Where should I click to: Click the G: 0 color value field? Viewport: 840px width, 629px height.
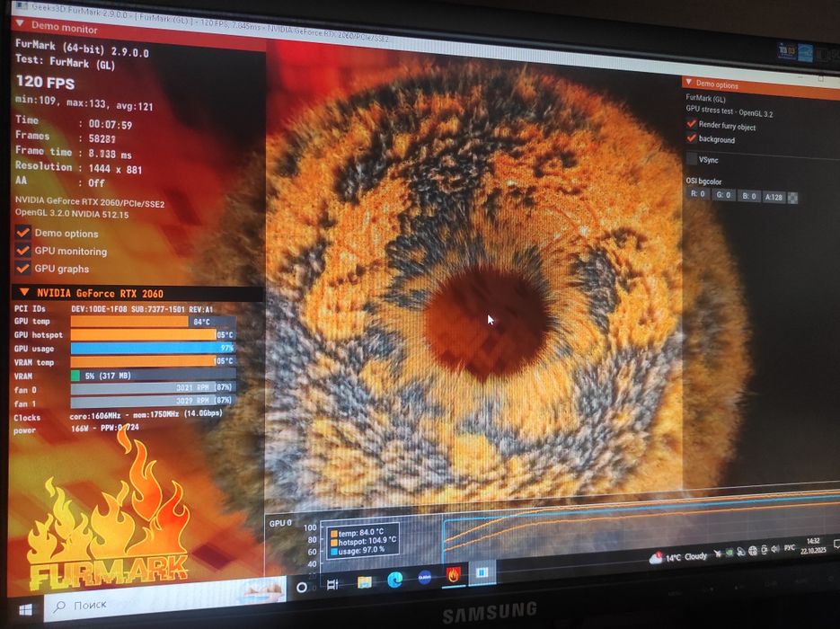click(x=723, y=195)
